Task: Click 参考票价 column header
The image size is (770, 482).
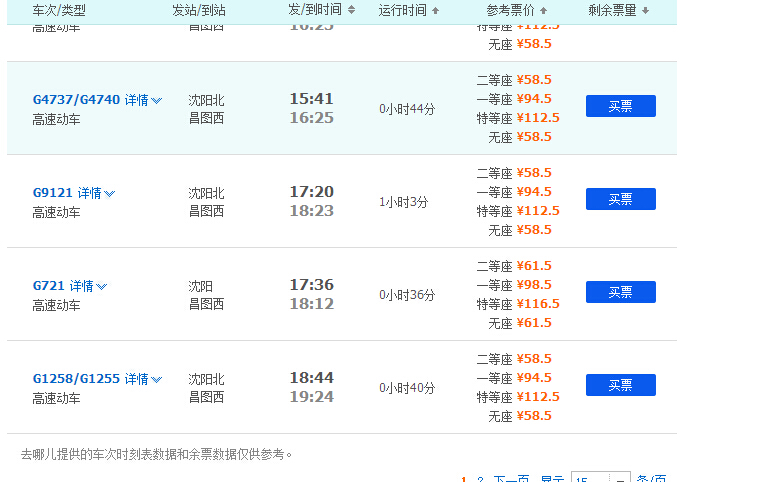Action: pos(510,10)
